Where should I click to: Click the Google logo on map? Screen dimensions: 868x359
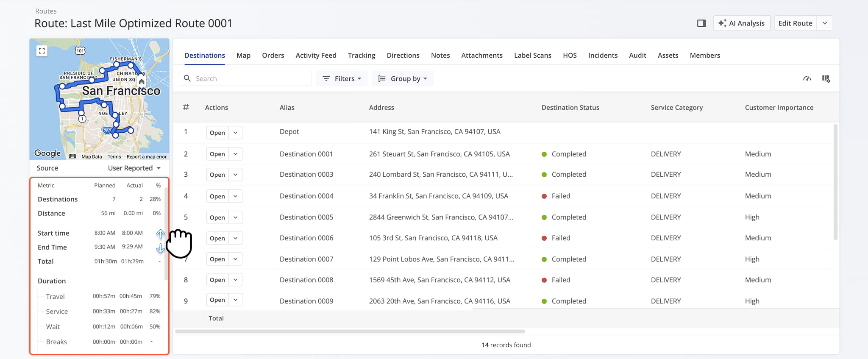click(47, 153)
